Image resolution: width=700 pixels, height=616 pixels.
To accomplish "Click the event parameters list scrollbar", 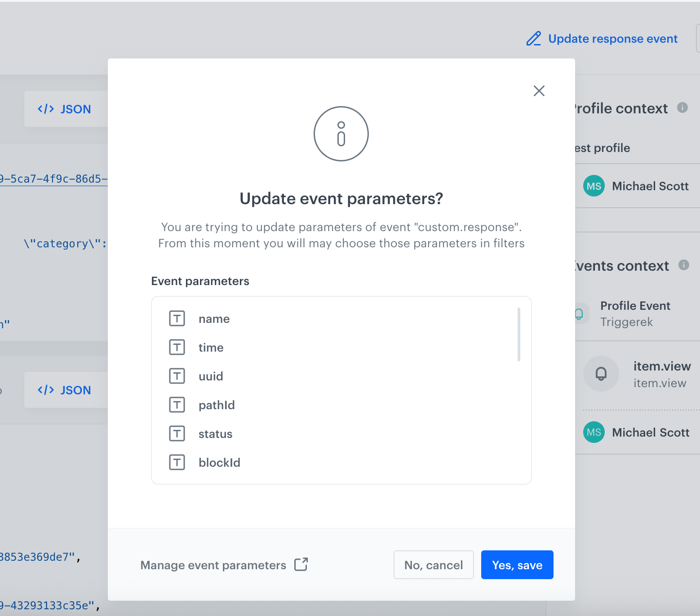I will 518,335.
